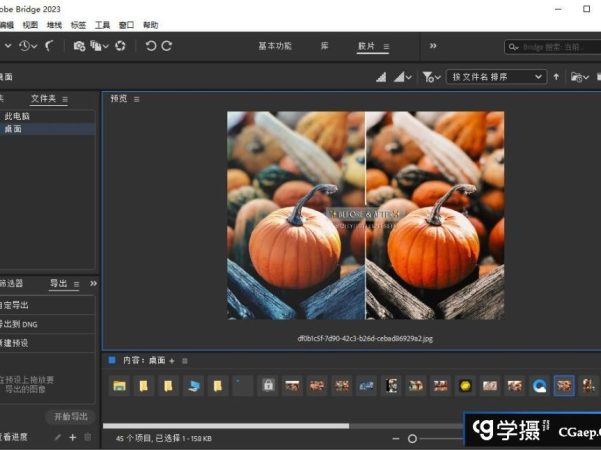Screen dimensions: 601x450
Task: Toggle ascending sort order arrow
Action: coord(556,77)
